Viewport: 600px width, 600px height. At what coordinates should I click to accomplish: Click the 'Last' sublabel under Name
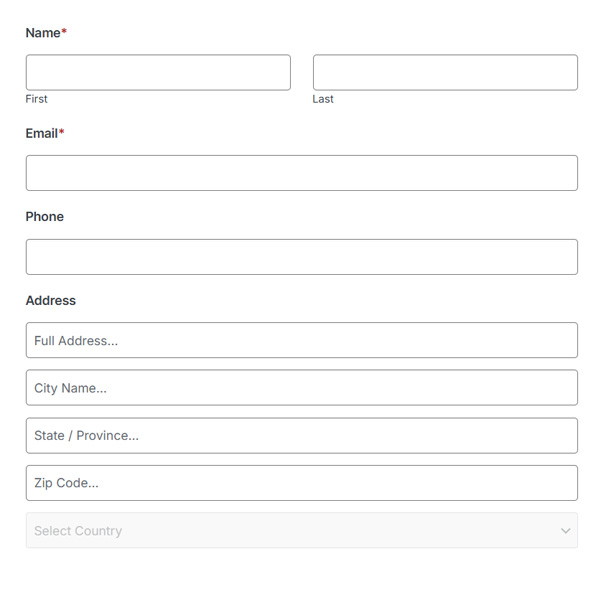[x=323, y=99]
